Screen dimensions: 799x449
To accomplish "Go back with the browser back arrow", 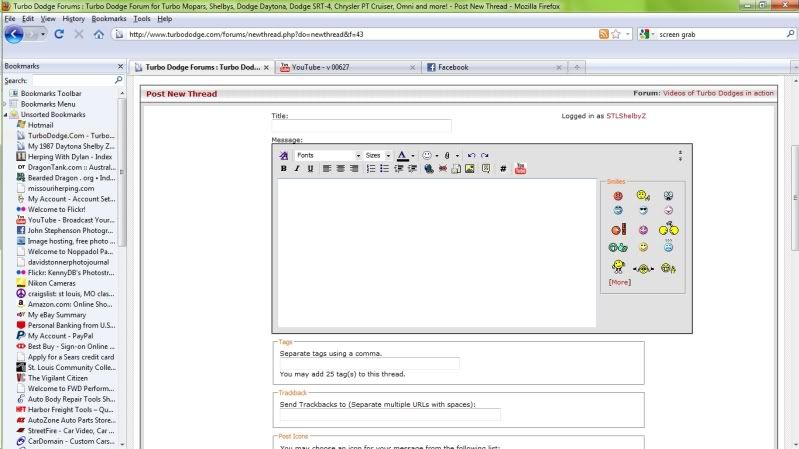I will click(14, 34).
